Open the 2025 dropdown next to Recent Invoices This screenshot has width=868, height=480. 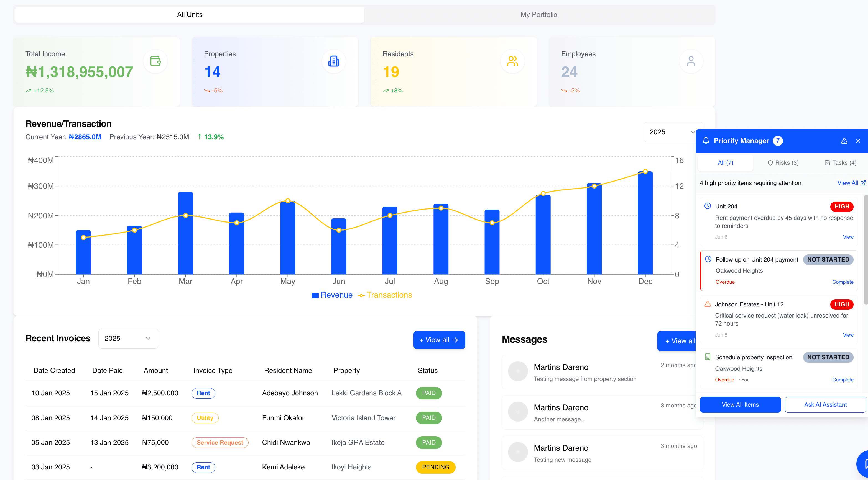pos(128,338)
